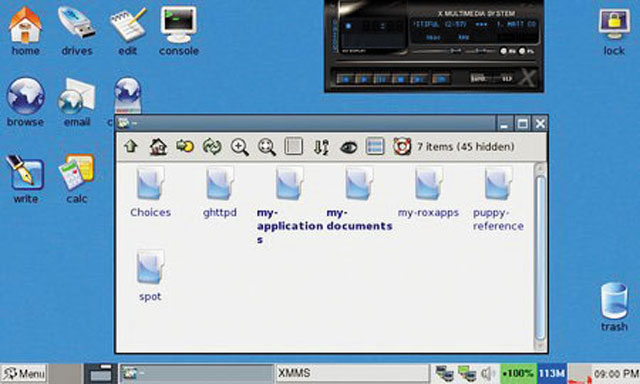Click the play button in XMMS
The height and width of the screenshot is (384, 640).
tap(363, 79)
